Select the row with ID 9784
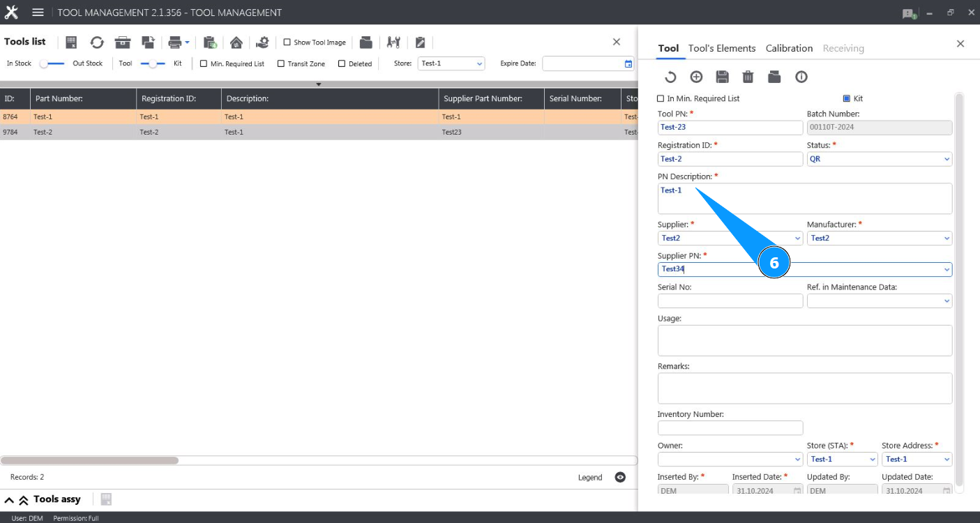The image size is (980, 523). click(x=319, y=132)
